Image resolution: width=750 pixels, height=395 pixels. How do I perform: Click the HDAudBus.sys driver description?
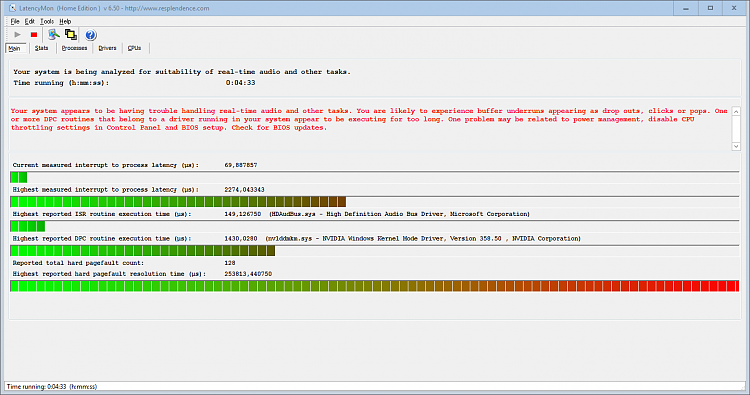pos(400,214)
